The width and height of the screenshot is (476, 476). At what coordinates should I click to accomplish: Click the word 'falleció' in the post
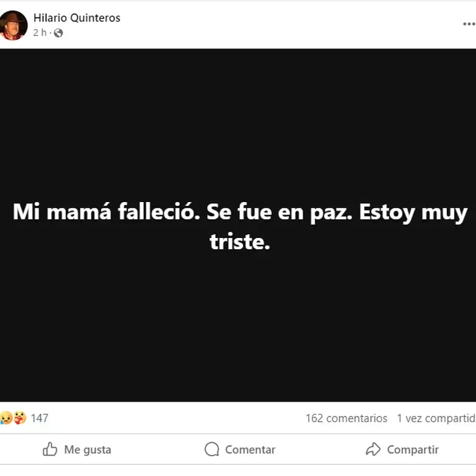tap(159, 211)
